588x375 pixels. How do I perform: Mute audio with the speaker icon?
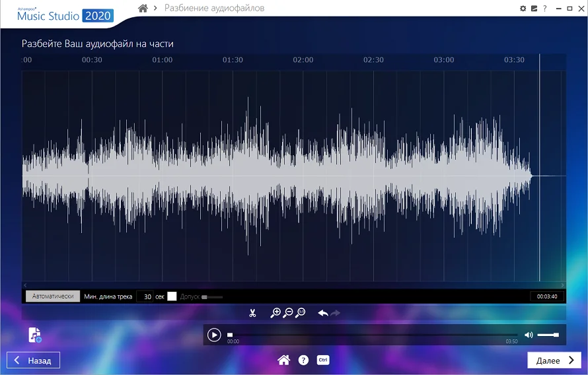coord(529,335)
